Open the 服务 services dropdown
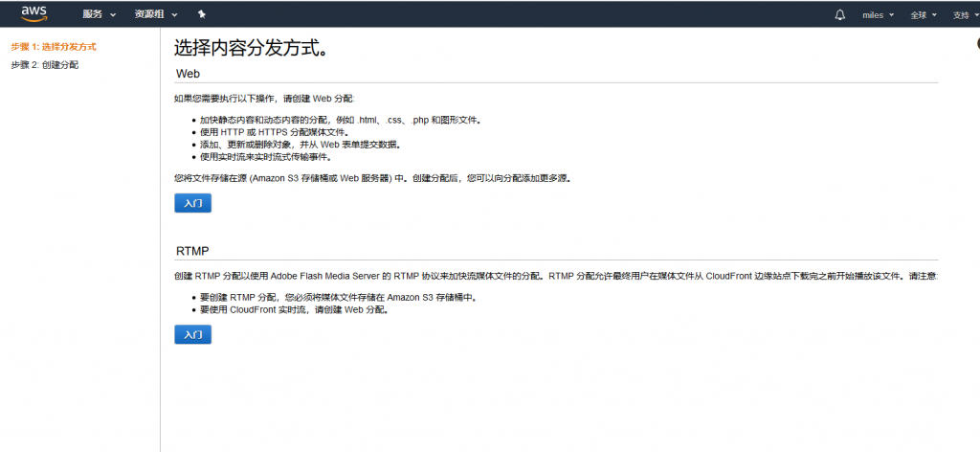 100,14
